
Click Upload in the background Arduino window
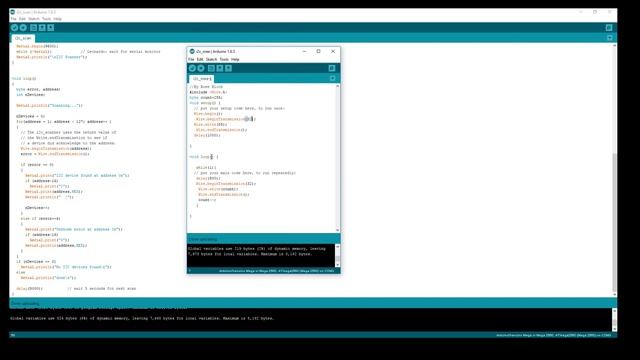pyautogui.click(x=23, y=28)
